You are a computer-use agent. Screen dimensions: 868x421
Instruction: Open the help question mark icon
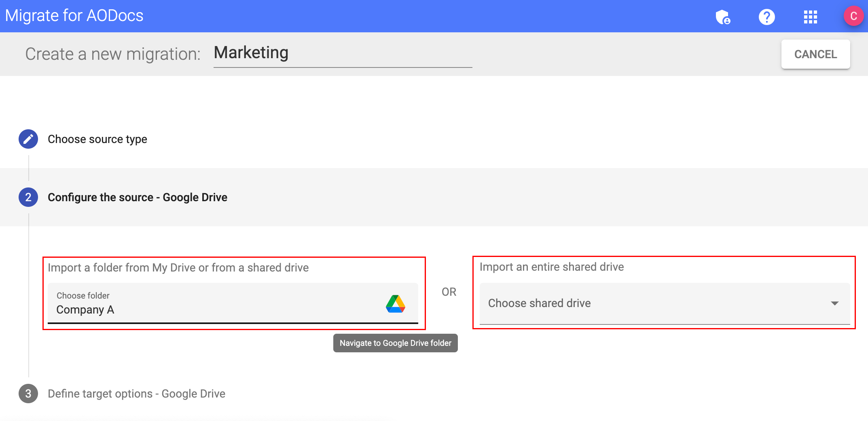tap(767, 16)
